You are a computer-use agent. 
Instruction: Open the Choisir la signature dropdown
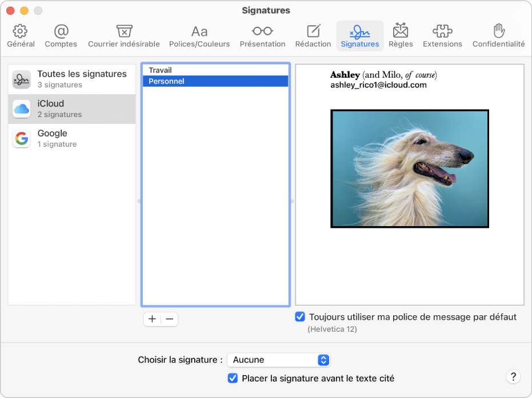[x=279, y=360]
